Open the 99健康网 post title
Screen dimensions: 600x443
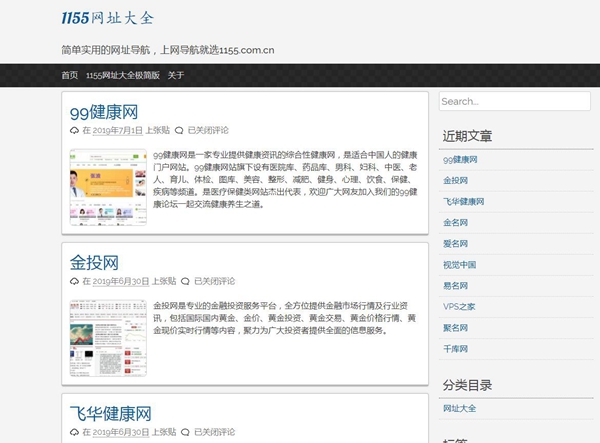point(104,112)
